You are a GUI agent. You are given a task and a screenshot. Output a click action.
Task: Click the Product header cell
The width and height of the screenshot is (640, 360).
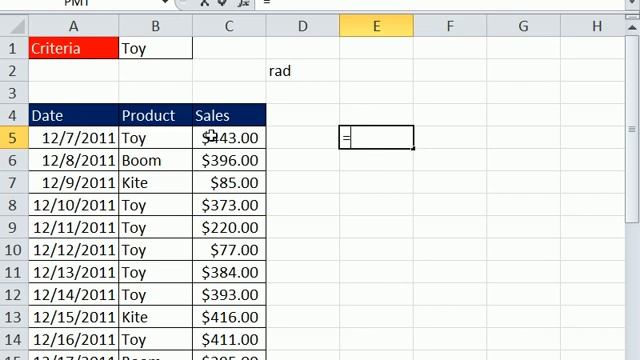pos(156,116)
